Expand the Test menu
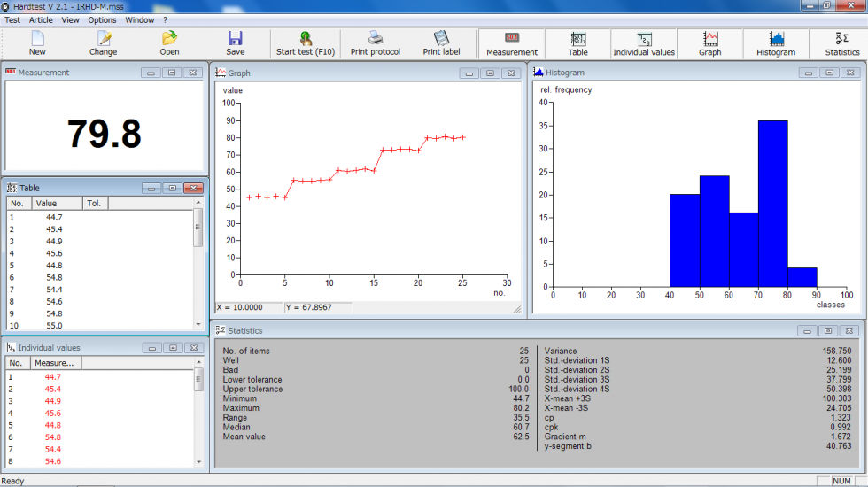The image size is (868, 487). coord(12,19)
